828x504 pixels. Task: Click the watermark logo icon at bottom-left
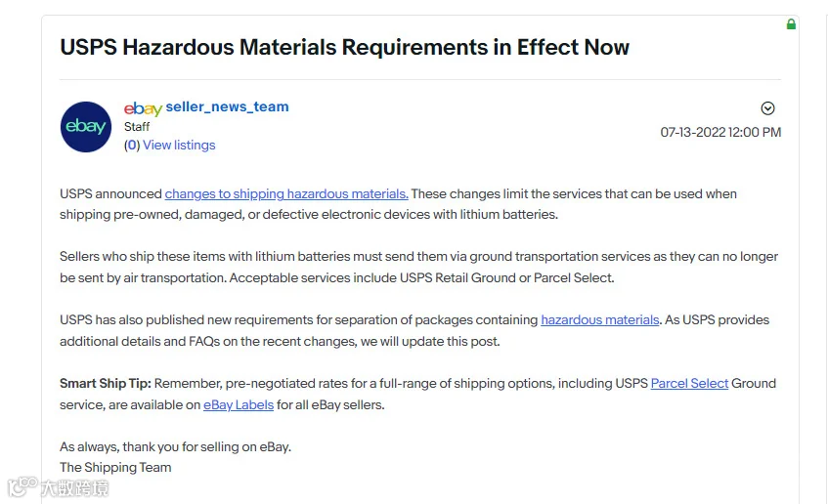tap(22, 486)
